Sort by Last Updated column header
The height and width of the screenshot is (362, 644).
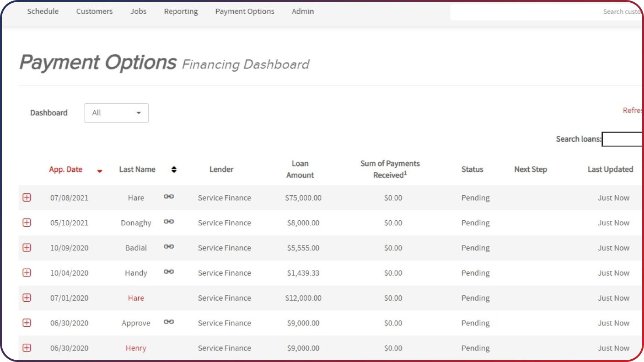(610, 169)
